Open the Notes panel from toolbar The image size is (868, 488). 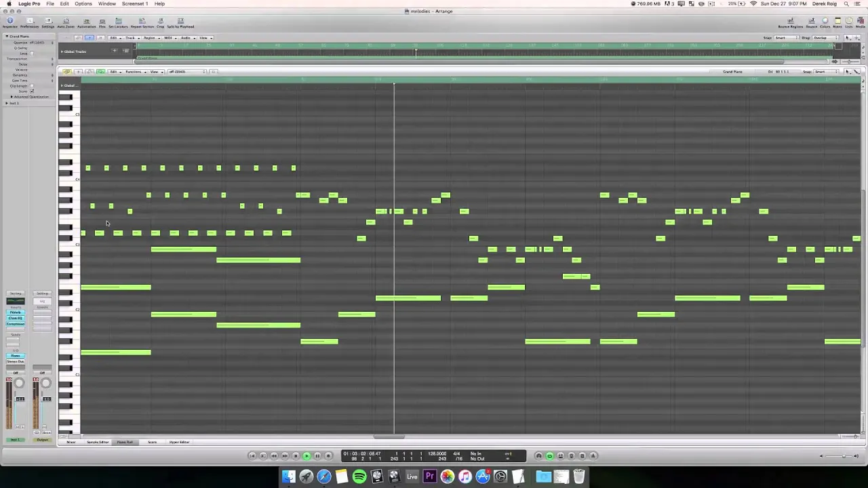pos(837,23)
